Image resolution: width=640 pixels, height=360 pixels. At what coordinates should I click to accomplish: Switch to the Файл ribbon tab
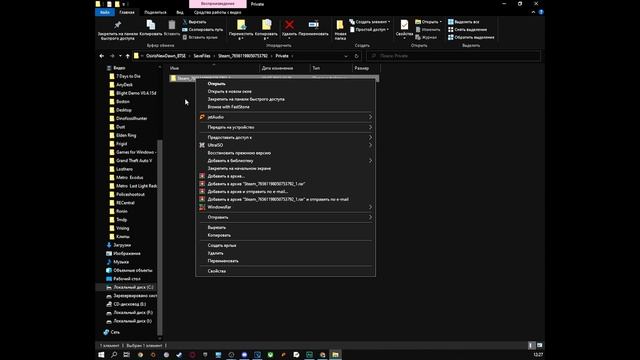click(104, 12)
